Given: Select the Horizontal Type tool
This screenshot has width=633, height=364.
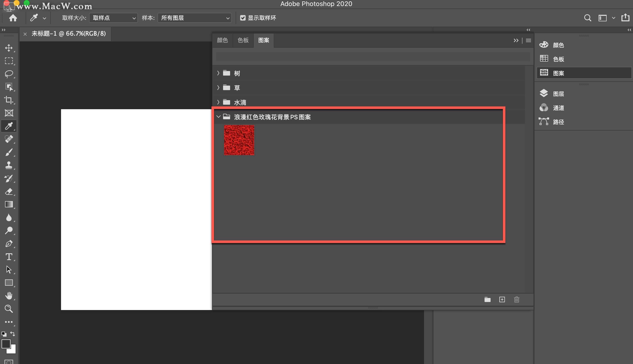Looking at the screenshot, I should (9, 257).
